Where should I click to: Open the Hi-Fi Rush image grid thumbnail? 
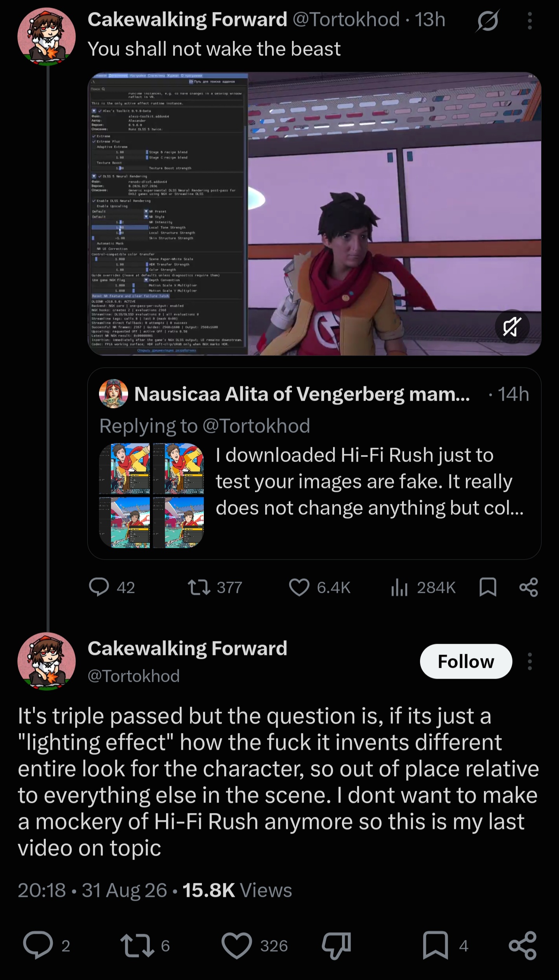click(151, 495)
